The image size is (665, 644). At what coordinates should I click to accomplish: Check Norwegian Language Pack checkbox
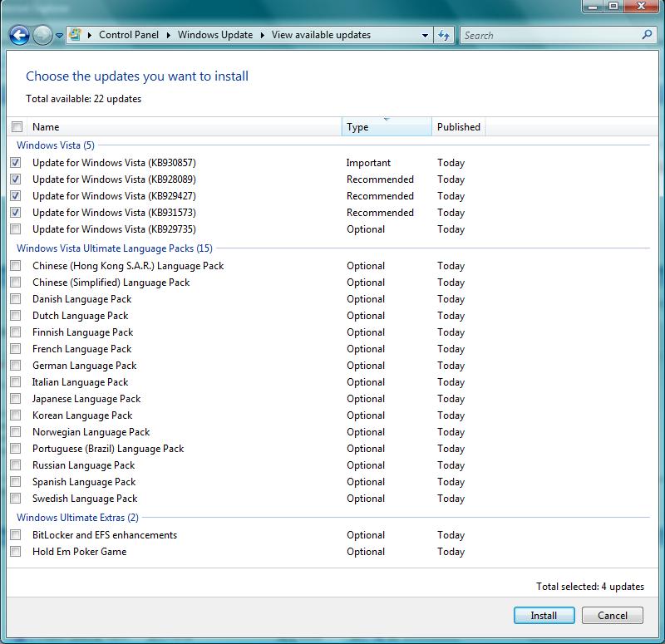pos(16,431)
